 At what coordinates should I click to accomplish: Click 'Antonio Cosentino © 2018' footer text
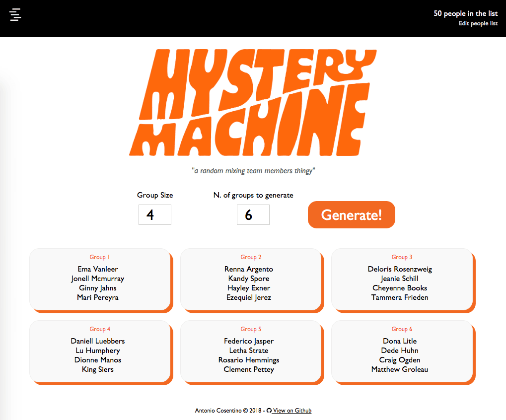[228, 411]
